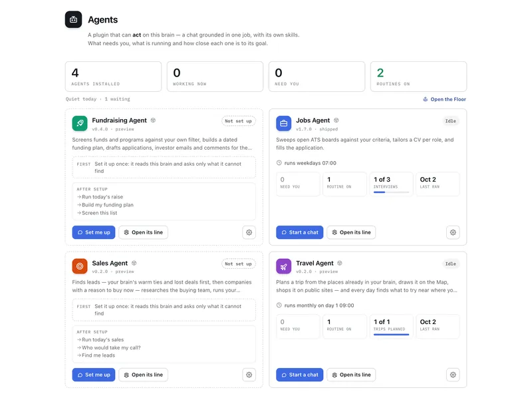The image size is (532, 398).
Task: Click the badge icon beside Travel Agent name
Action: click(340, 263)
